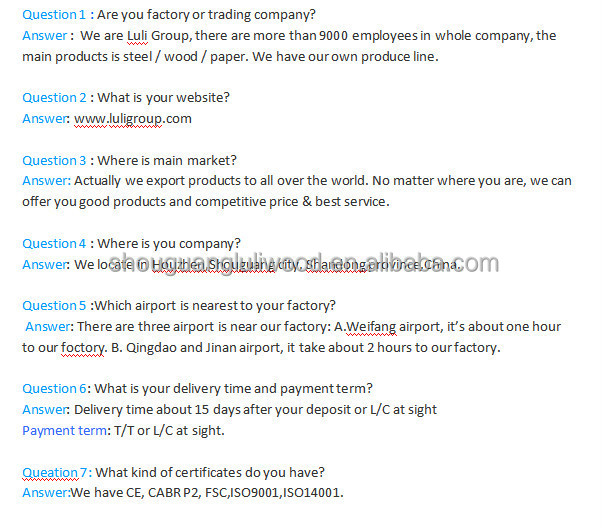Select the "Question 2" heading
Screen dimensions: 606x528
point(54,97)
